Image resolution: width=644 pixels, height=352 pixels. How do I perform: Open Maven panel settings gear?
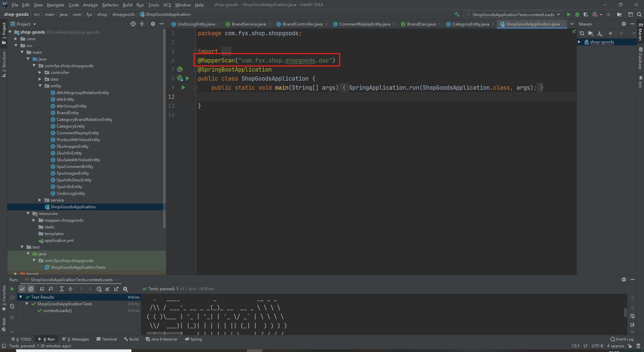coord(624,24)
